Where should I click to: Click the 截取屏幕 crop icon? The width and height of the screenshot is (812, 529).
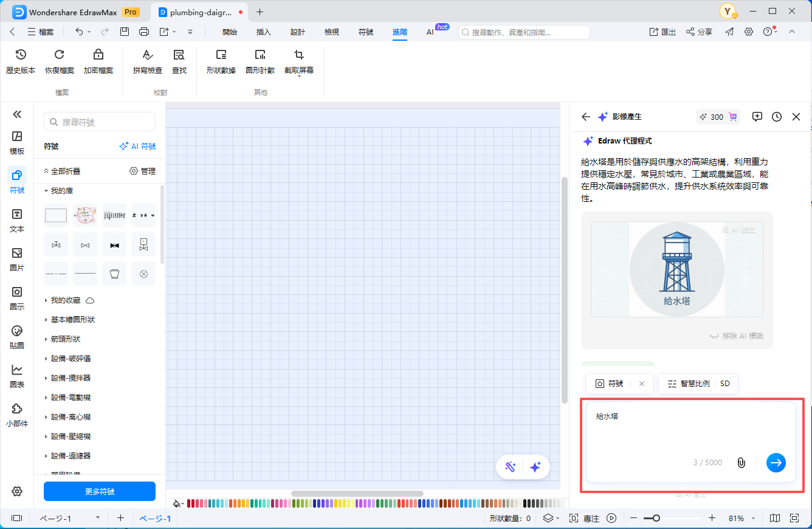298,55
